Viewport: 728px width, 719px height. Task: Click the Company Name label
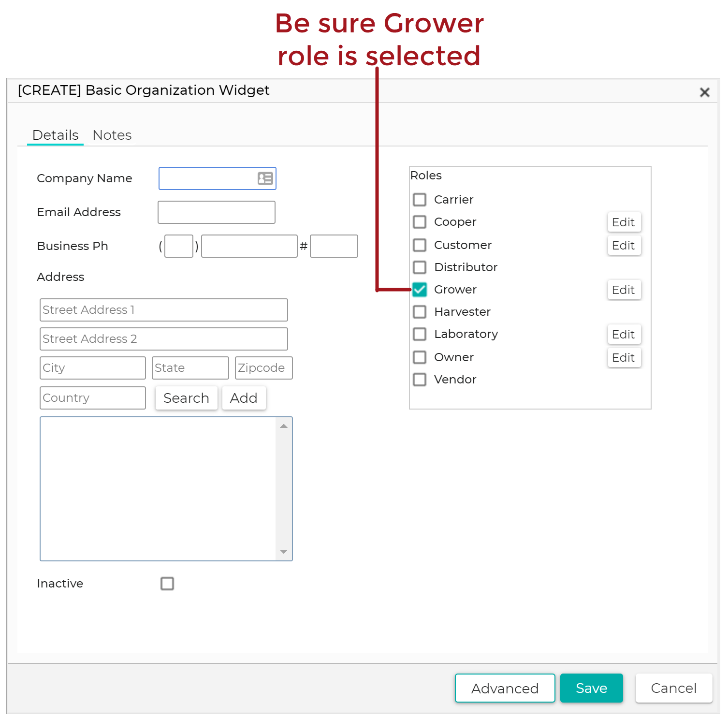tap(85, 178)
